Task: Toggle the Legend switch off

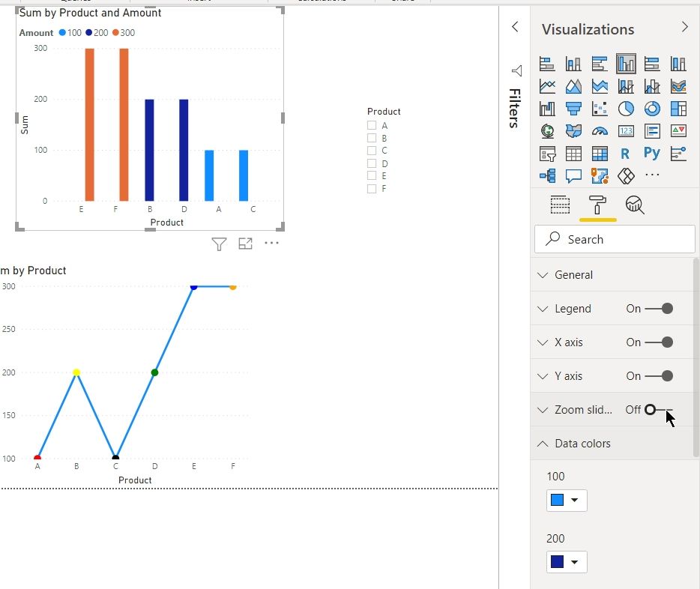Action: click(659, 308)
